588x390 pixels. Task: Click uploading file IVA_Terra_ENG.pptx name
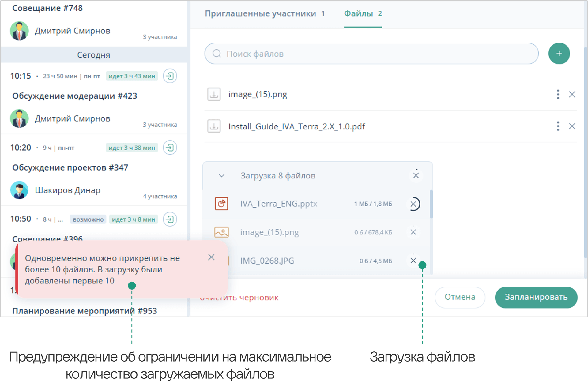(279, 204)
